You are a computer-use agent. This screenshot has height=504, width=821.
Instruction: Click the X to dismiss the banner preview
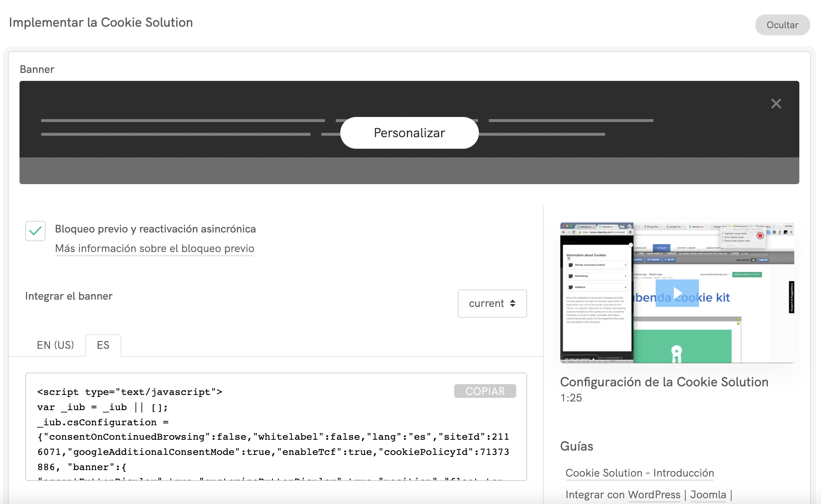point(776,104)
